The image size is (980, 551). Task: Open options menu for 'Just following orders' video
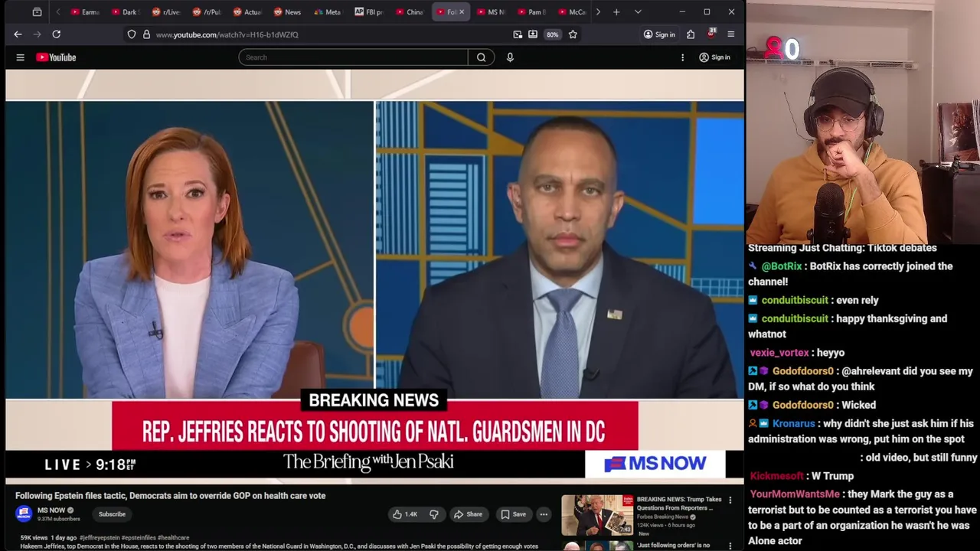click(x=730, y=546)
